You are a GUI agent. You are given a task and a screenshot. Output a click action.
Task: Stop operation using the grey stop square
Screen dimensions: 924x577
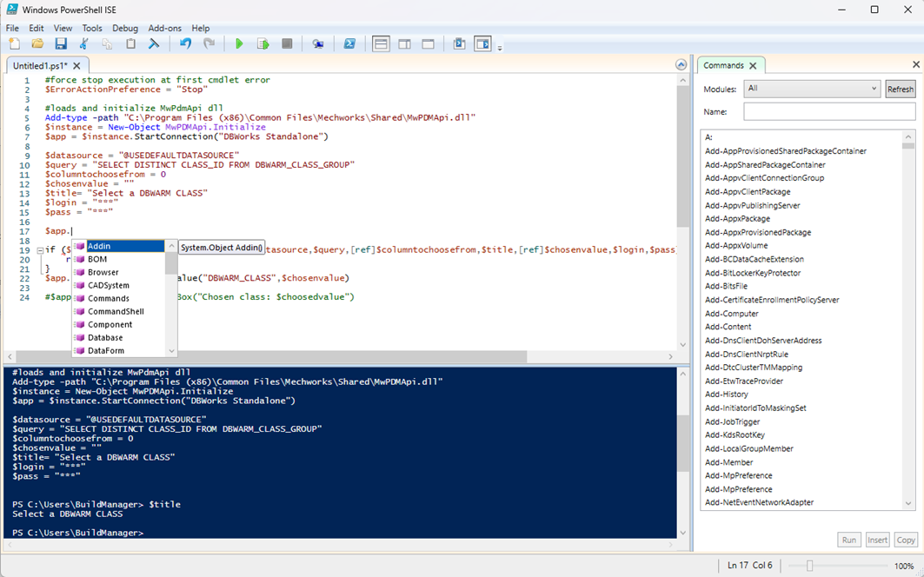click(287, 44)
